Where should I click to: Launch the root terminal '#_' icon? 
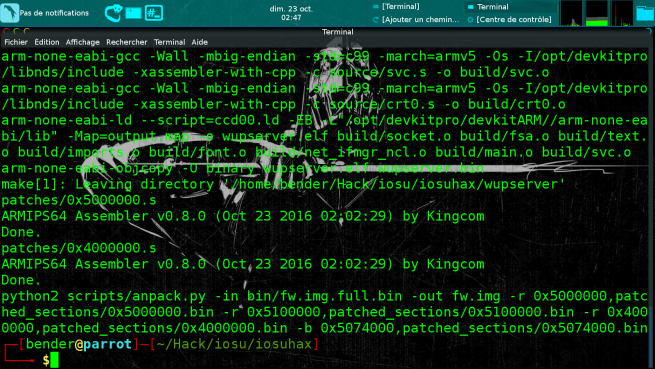pyautogui.click(x=154, y=13)
